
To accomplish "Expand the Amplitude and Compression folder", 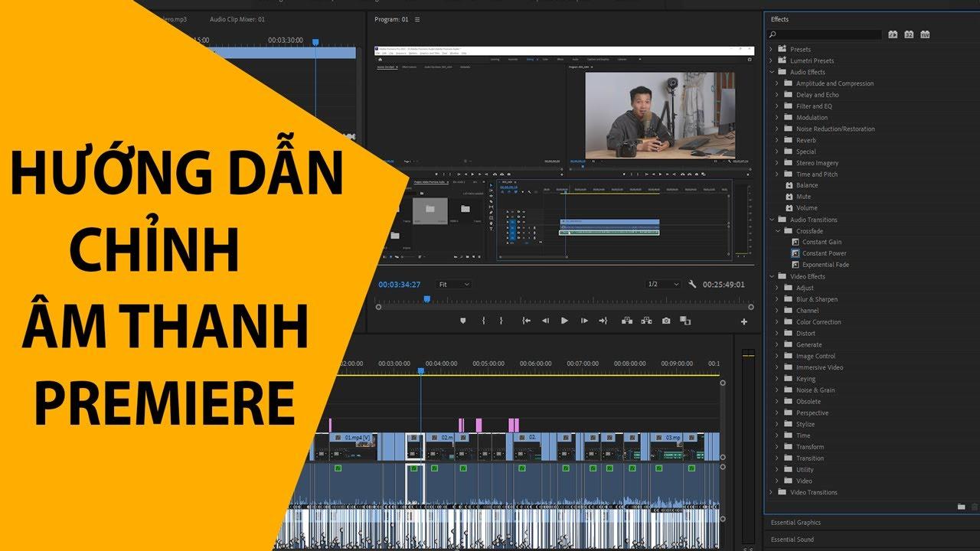I will (x=777, y=83).
